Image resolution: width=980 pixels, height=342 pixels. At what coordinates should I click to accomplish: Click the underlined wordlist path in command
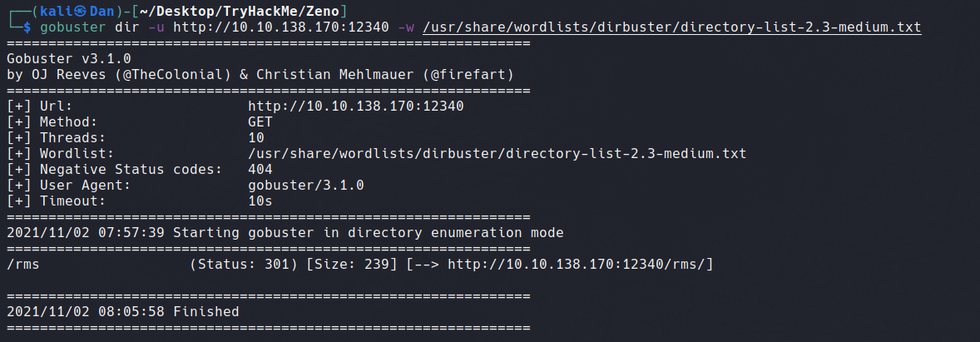click(x=672, y=27)
